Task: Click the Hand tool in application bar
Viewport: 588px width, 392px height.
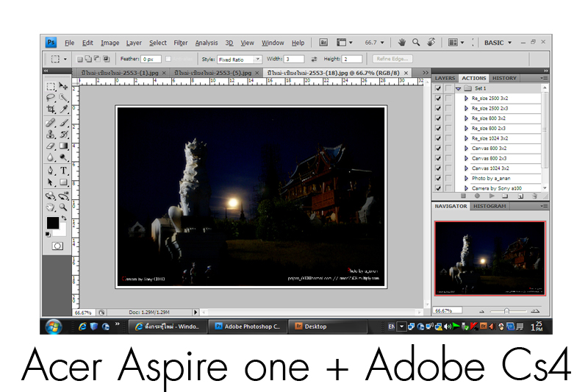Action: point(402,43)
